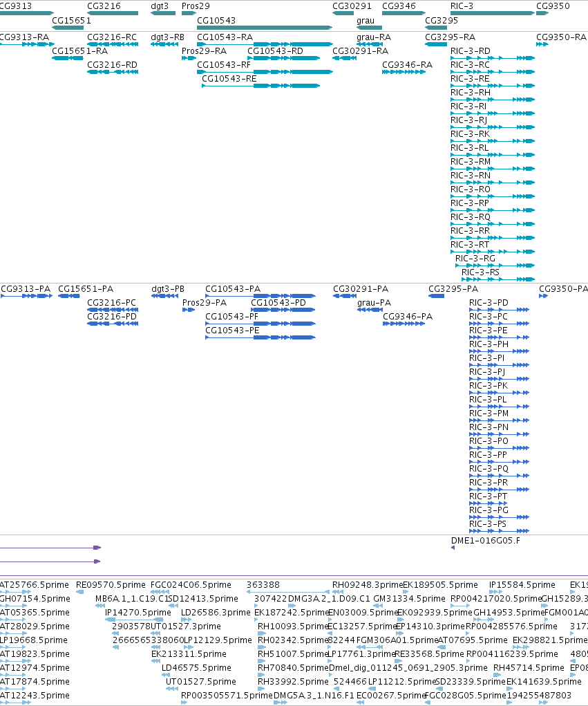Open EST LD46575.5prime
588x706 pixels.
(x=197, y=668)
